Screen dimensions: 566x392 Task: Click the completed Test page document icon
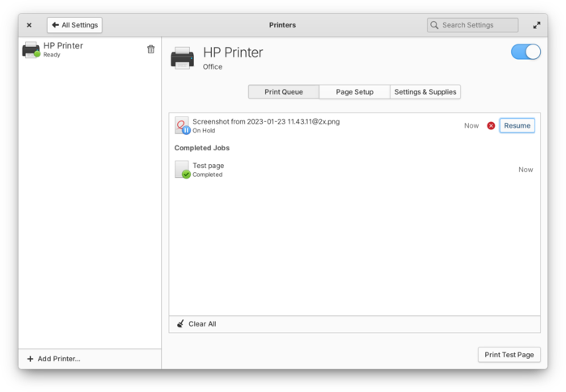182,169
